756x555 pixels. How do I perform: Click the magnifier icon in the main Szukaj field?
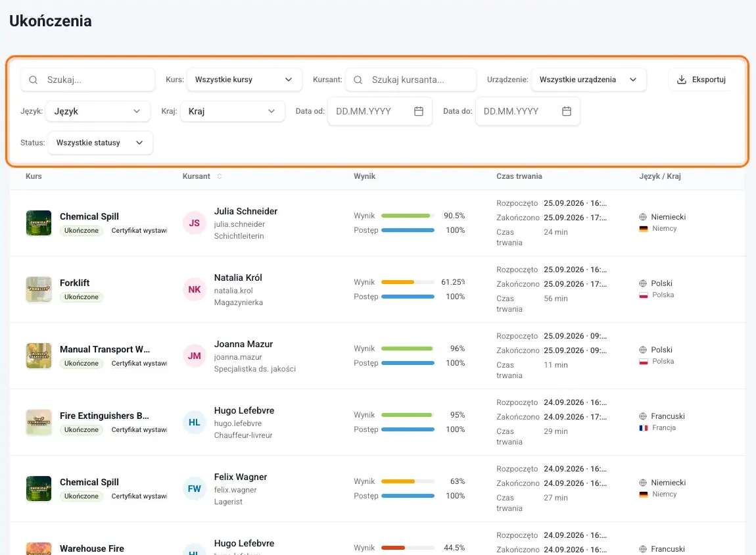(x=34, y=80)
